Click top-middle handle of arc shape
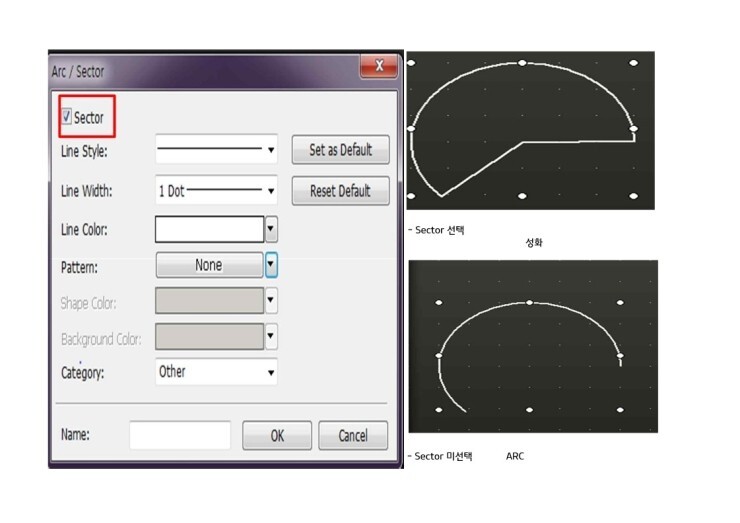Screen dimensions: 740x523 (x=530, y=303)
